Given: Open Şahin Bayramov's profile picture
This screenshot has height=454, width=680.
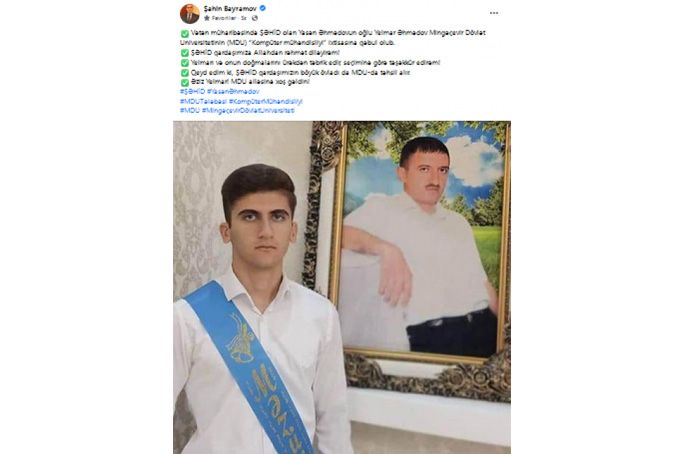Looking at the screenshot, I should 190,13.
